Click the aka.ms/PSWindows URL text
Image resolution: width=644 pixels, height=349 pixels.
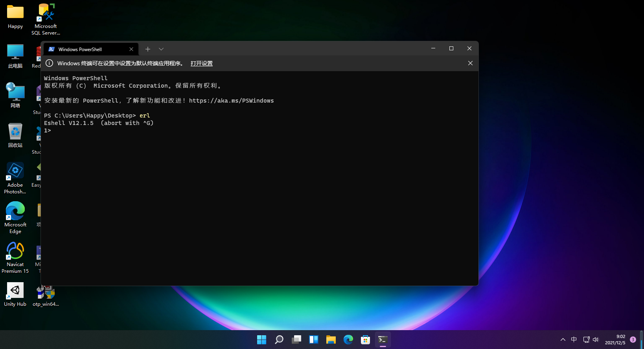coord(231,101)
